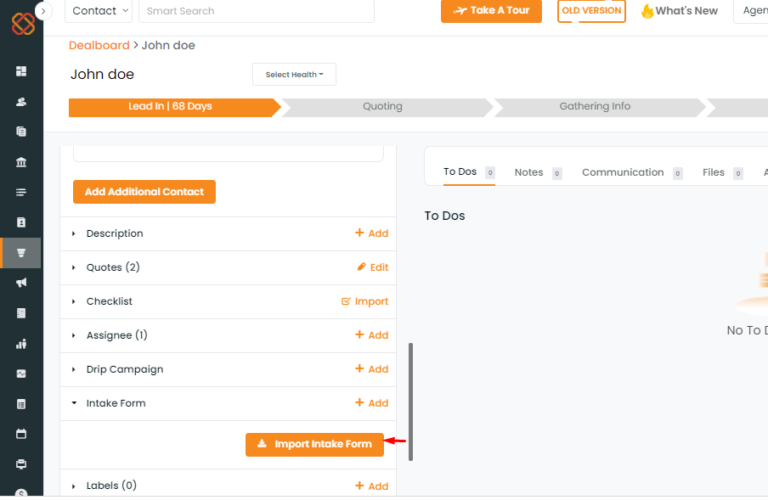
Task: Click Import for Checklist
Action: 365,302
